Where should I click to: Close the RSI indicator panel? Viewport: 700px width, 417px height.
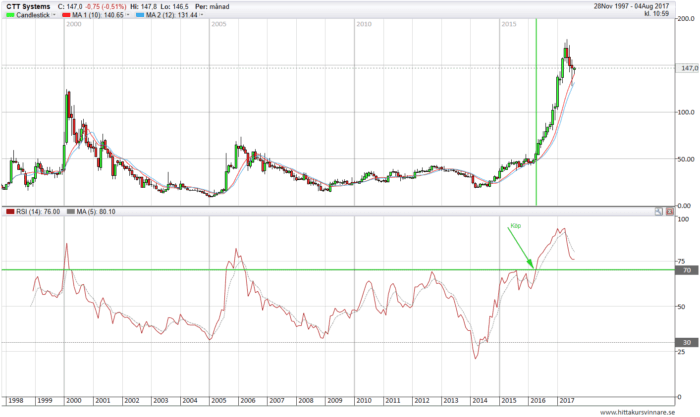669,212
